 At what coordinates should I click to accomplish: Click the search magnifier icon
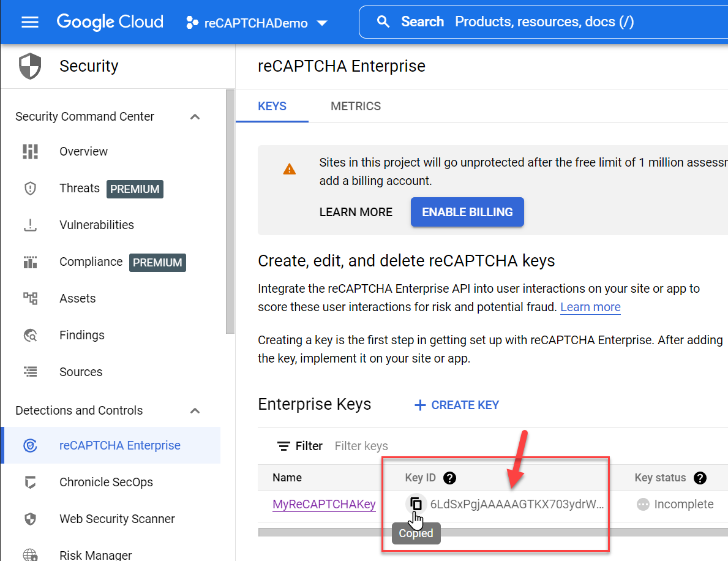(x=383, y=22)
